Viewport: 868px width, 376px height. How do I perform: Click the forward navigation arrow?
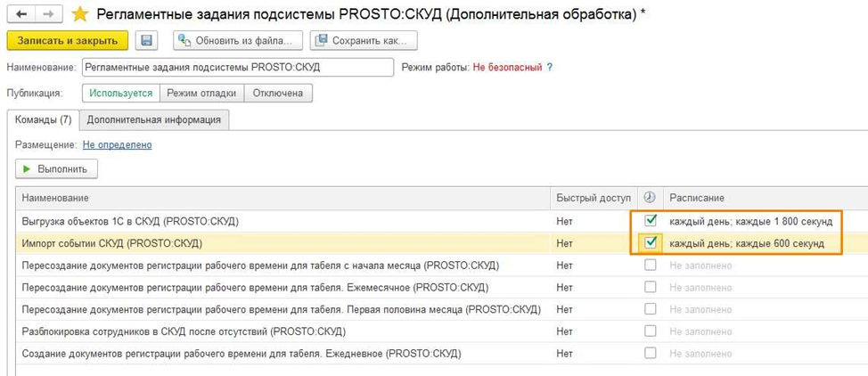48,14
